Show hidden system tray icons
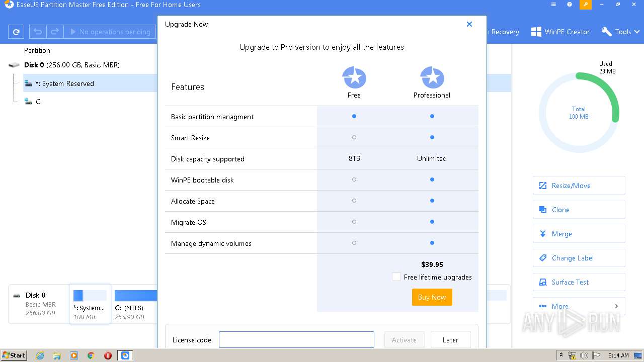Image resolution: width=644 pixels, height=362 pixels. click(x=561, y=355)
